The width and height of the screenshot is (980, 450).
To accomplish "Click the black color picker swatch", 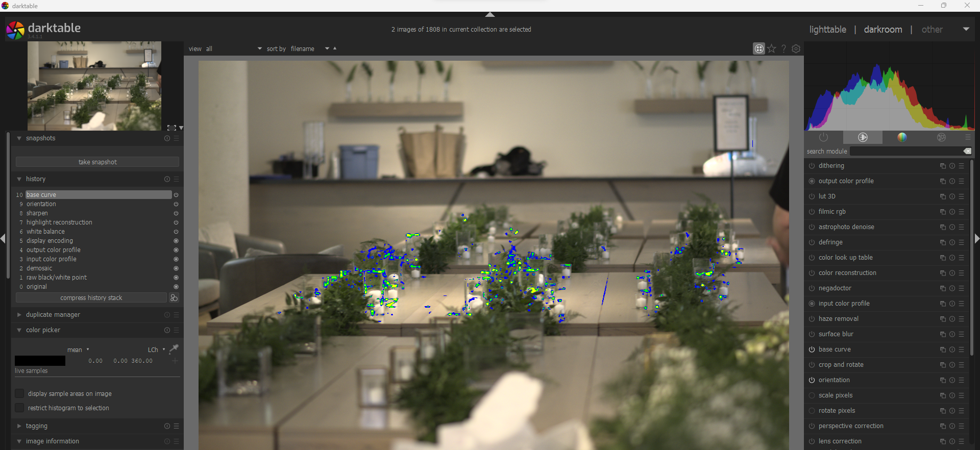I will [40, 361].
